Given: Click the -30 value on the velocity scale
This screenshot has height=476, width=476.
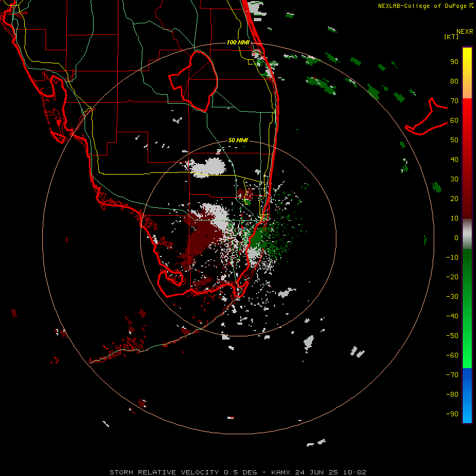Looking at the screenshot, I should [x=452, y=297].
